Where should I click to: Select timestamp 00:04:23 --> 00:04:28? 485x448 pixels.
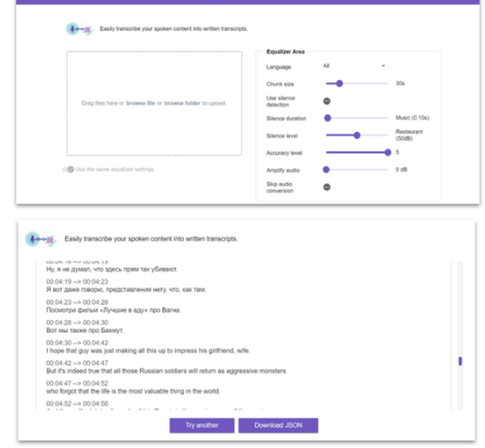coord(77,302)
